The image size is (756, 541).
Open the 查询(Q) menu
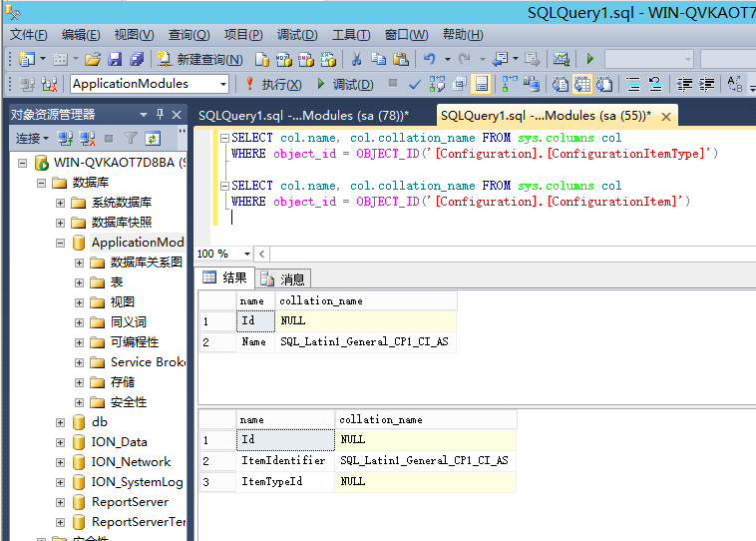189,35
